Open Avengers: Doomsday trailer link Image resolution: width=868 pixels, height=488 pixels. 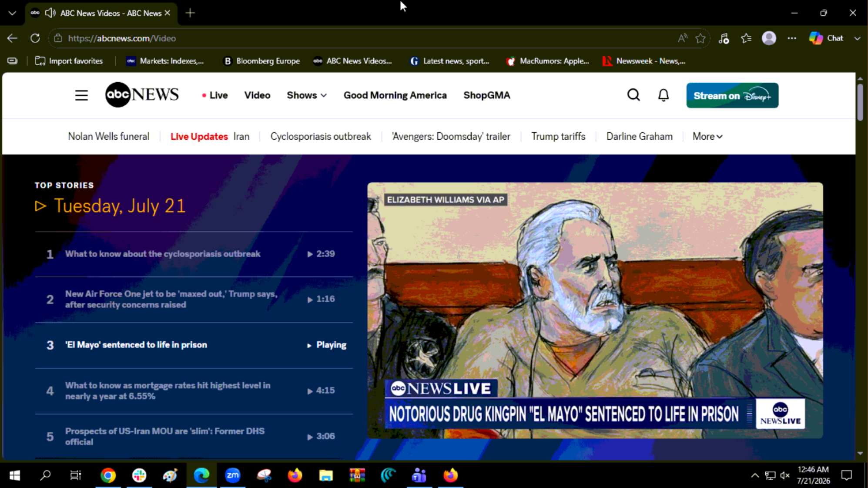point(451,137)
